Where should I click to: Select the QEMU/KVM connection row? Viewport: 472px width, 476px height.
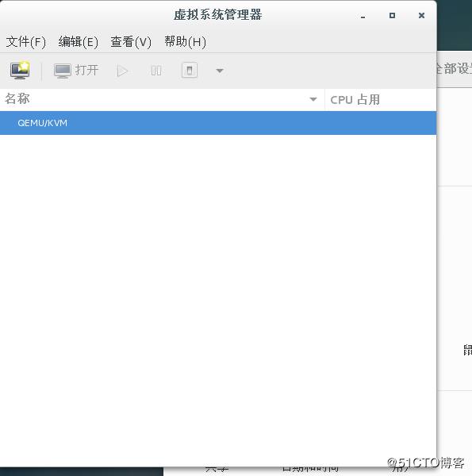218,123
